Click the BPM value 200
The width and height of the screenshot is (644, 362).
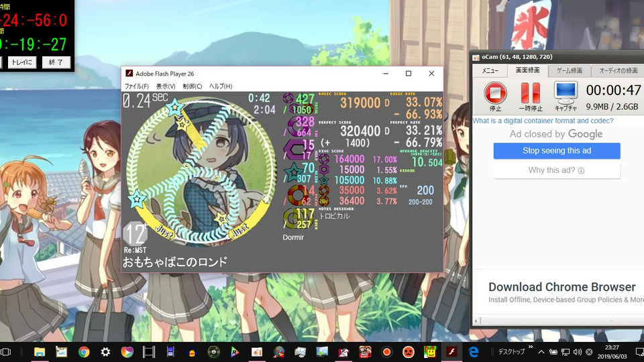click(425, 190)
